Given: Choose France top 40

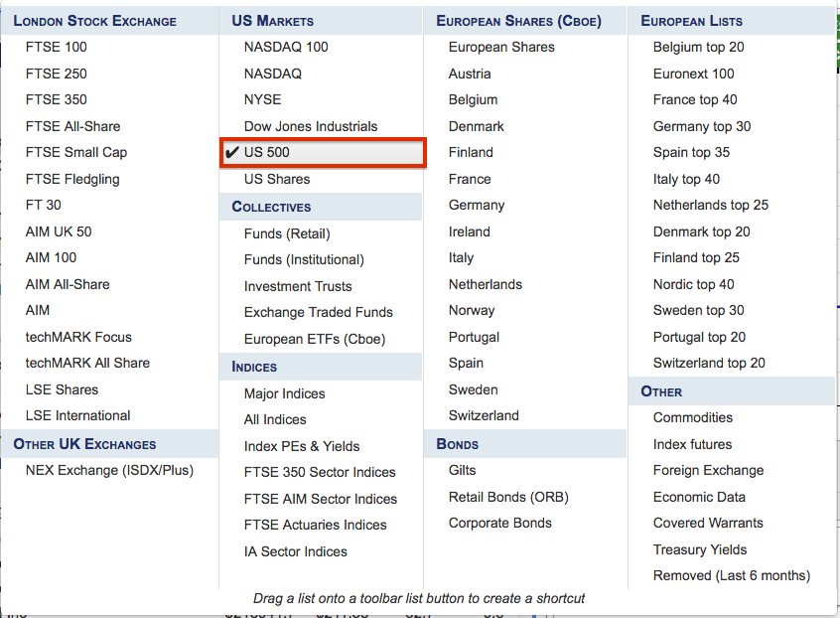Looking at the screenshot, I should coord(695,99).
